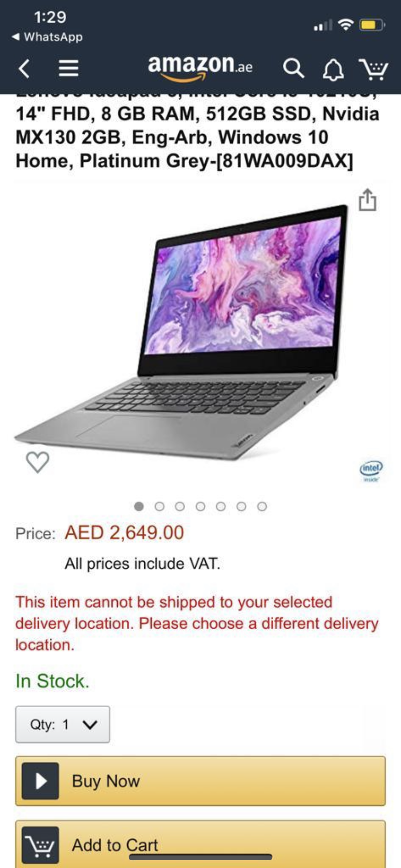Add item to wishlist with heart icon
The width and height of the screenshot is (401, 868).
pyautogui.click(x=37, y=462)
